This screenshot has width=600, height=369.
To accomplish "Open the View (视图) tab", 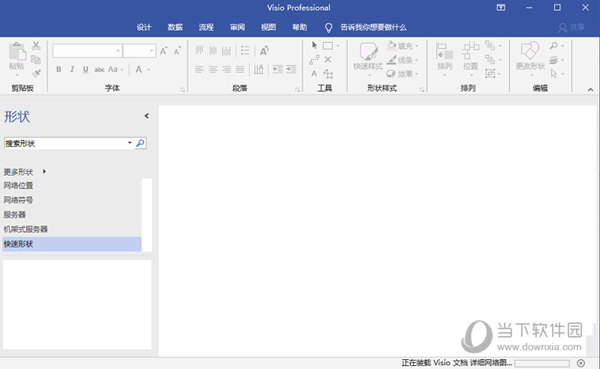I will pyautogui.click(x=268, y=27).
